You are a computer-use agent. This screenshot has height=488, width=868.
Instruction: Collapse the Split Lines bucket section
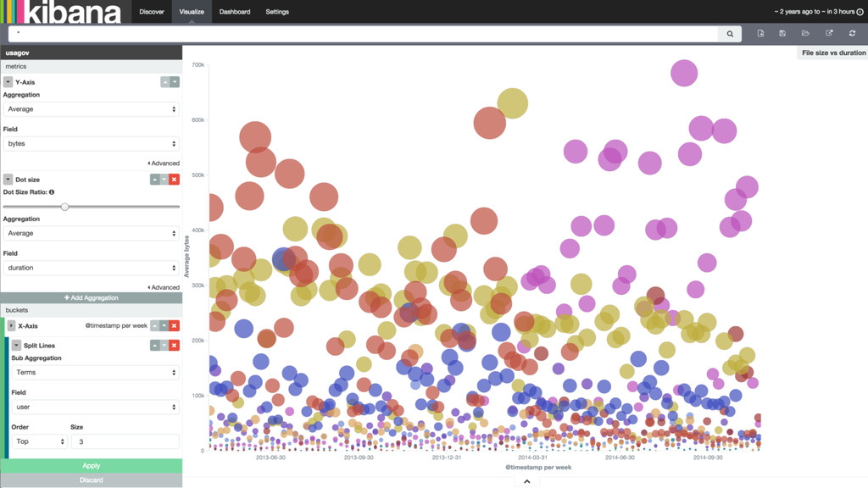pos(17,346)
